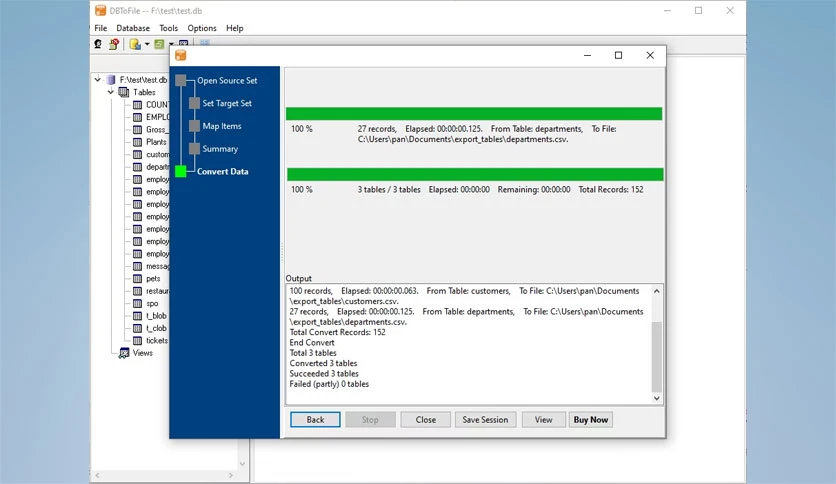Click table icon beside EMPL entry
Screen dimensions: 836x484
[137, 117]
